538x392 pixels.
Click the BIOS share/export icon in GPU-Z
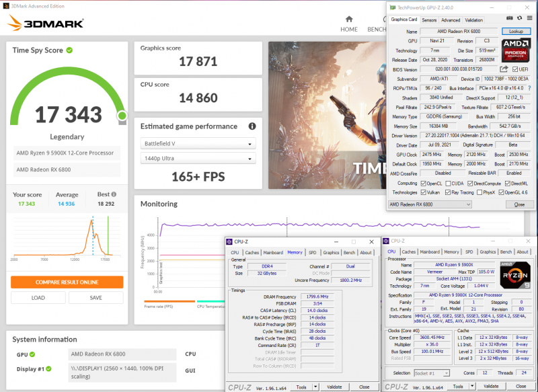tap(504, 69)
